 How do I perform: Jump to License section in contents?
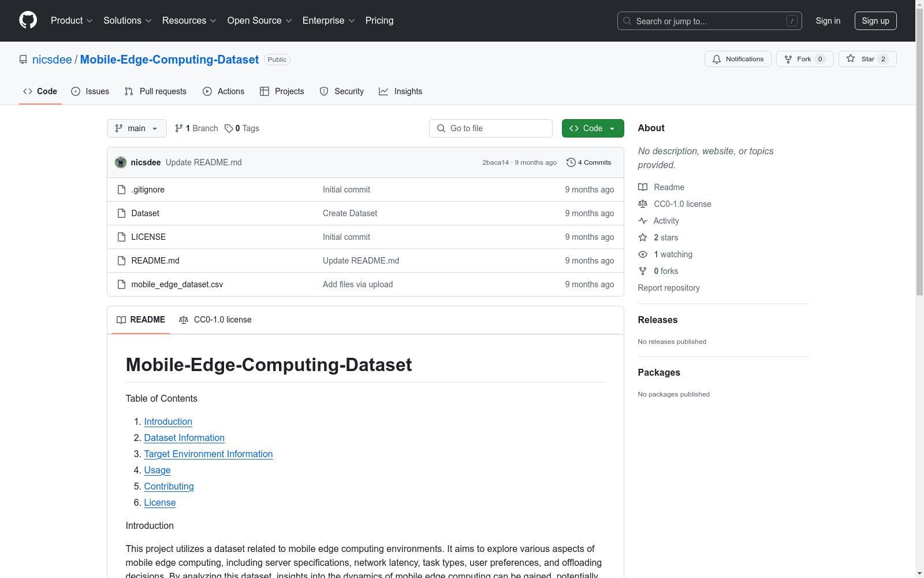pyautogui.click(x=160, y=503)
